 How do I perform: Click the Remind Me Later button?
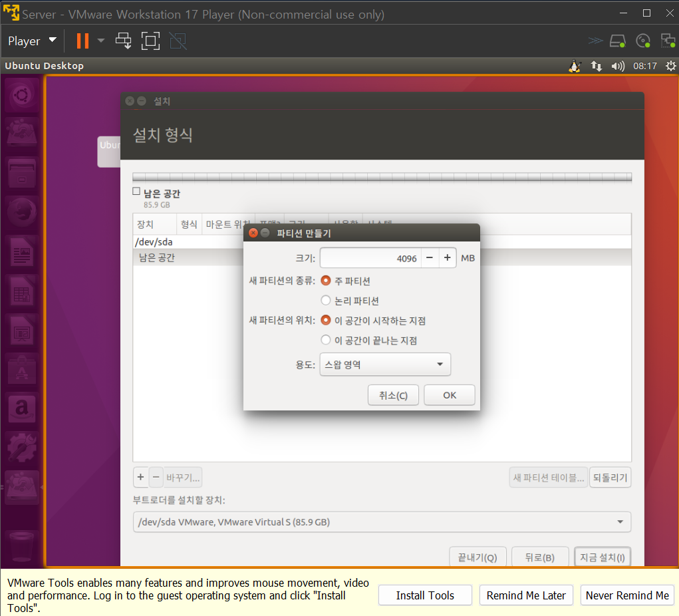pos(526,595)
